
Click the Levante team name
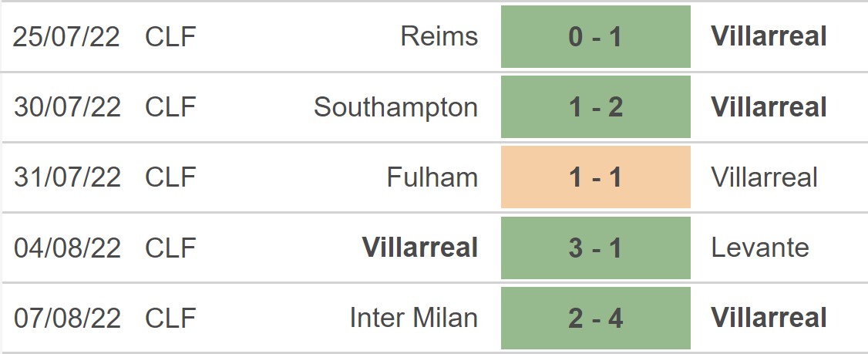point(760,248)
